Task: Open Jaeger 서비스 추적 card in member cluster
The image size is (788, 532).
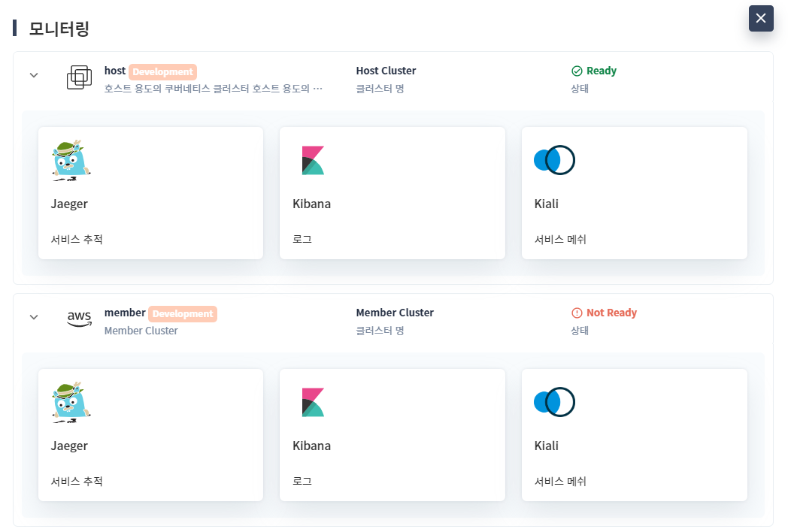Action: 151,435
